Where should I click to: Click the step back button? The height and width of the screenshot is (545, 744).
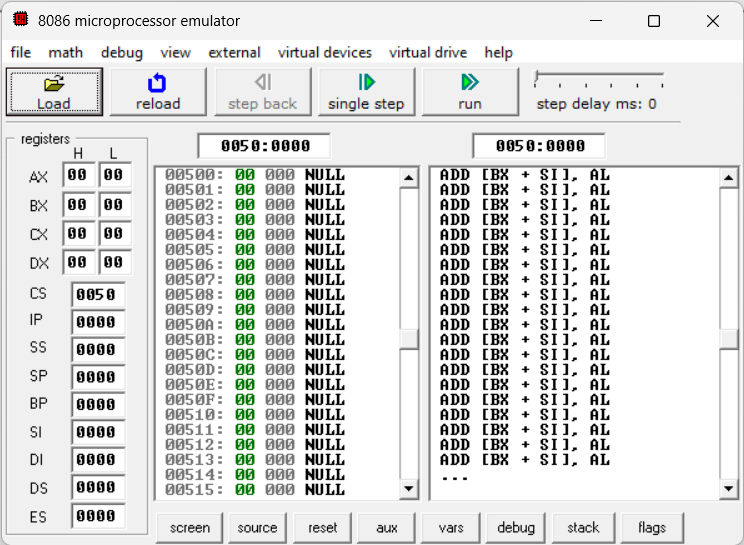tap(262, 92)
